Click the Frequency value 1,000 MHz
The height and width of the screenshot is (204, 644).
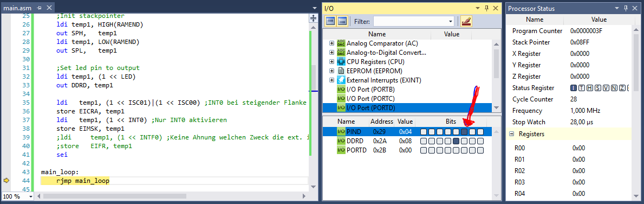pos(586,111)
